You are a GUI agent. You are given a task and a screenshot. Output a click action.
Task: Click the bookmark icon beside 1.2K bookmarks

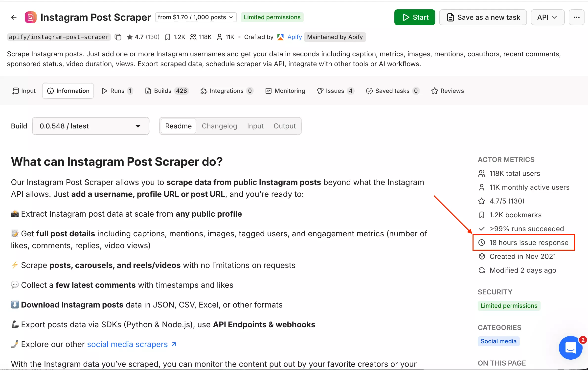point(482,215)
